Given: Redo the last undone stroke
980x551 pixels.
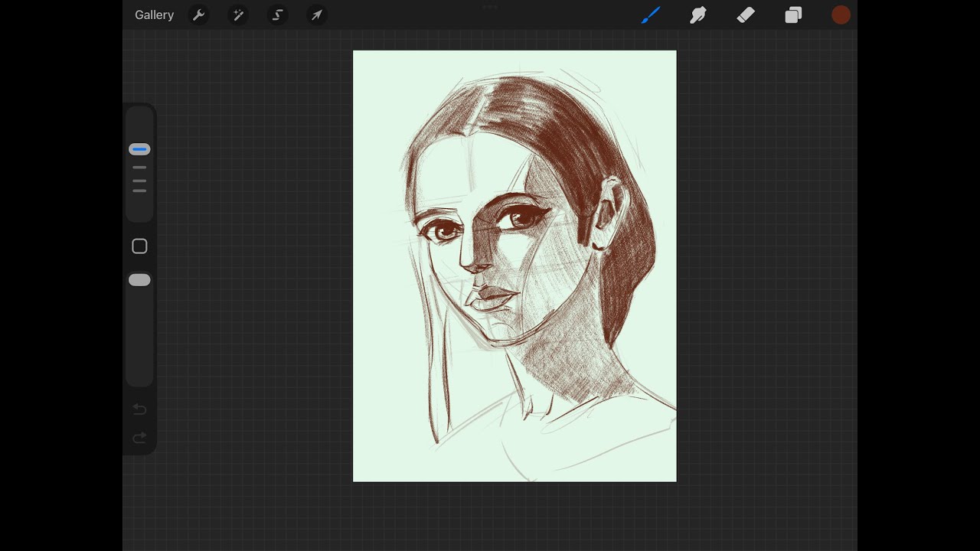Looking at the screenshot, I should tap(139, 438).
